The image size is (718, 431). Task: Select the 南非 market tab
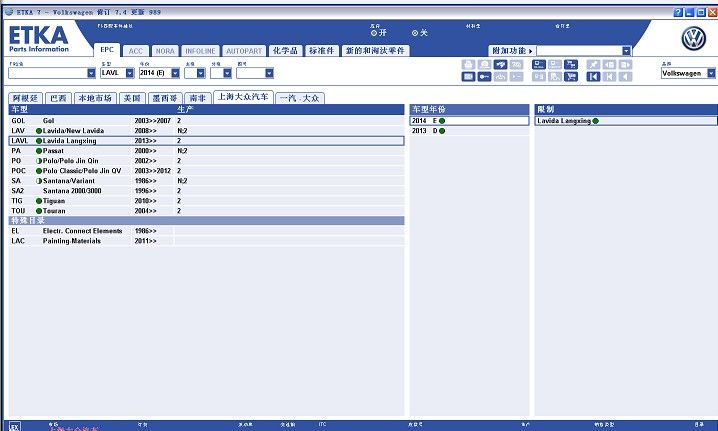click(x=198, y=98)
